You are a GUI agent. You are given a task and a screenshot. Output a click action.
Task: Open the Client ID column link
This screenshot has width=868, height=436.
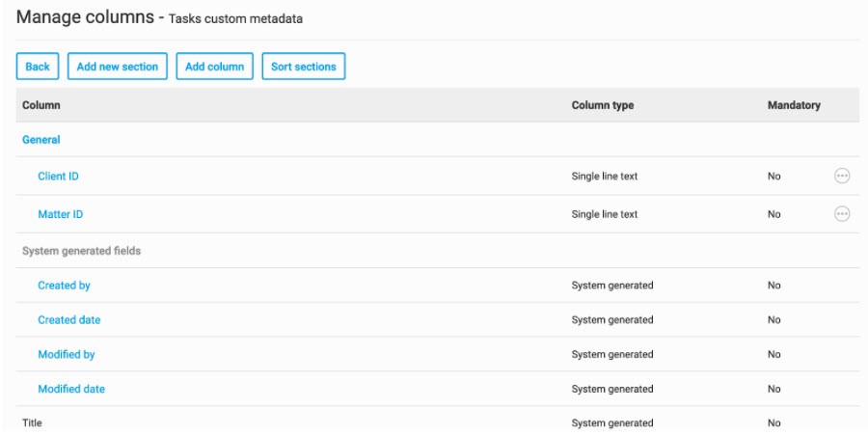pyautogui.click(x=58, y=177)
